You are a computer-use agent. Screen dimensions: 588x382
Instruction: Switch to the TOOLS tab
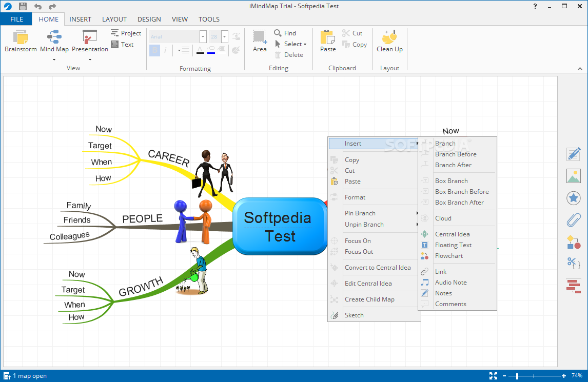[209, 19]
